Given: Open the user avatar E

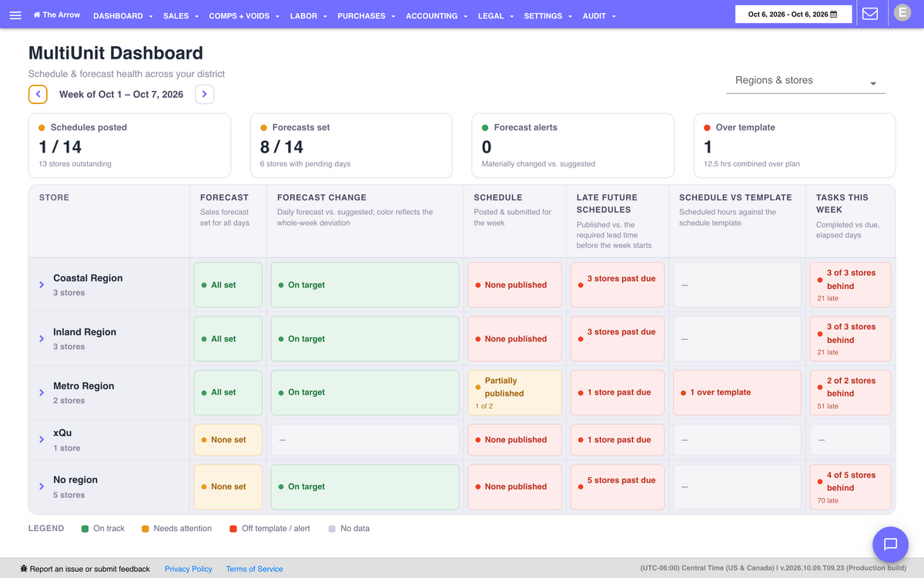Looking at the screenshot, I should click(902, 13).
